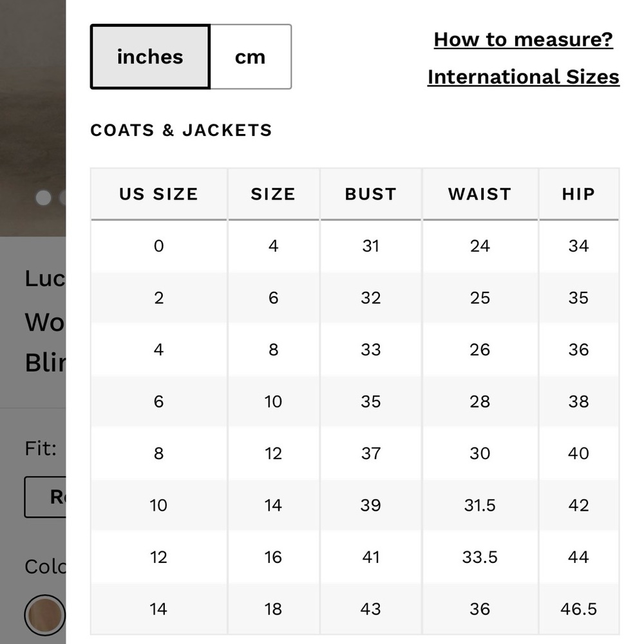Click the 33.5 waist measurement cell
The image size is (644, 644).
tap(480, 557)
